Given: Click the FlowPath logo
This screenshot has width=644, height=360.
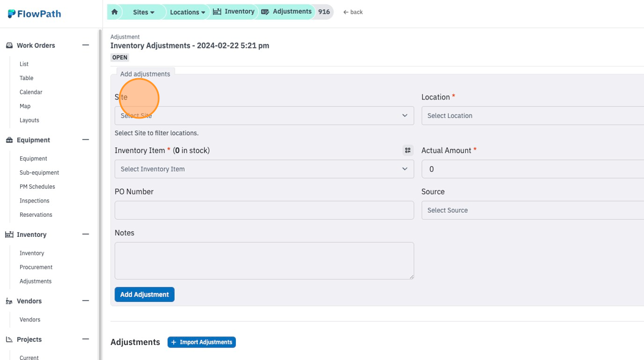Looking at the screenshot, I should (34, 14).
